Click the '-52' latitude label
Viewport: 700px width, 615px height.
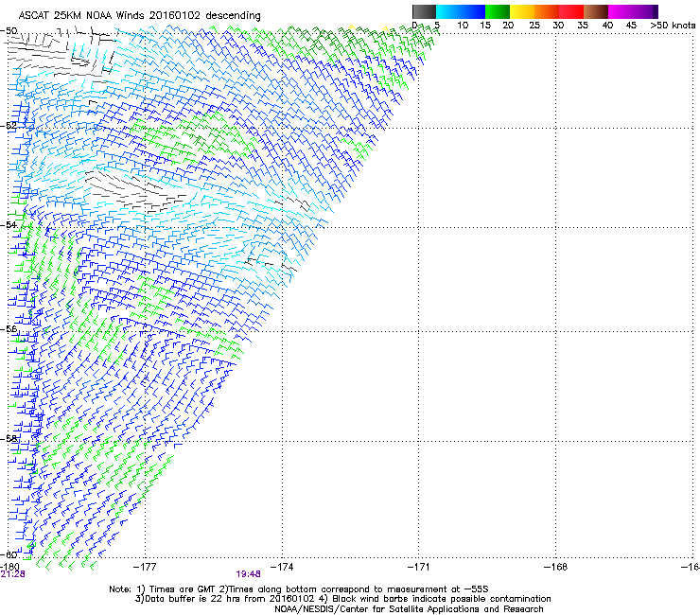point(9,126)
